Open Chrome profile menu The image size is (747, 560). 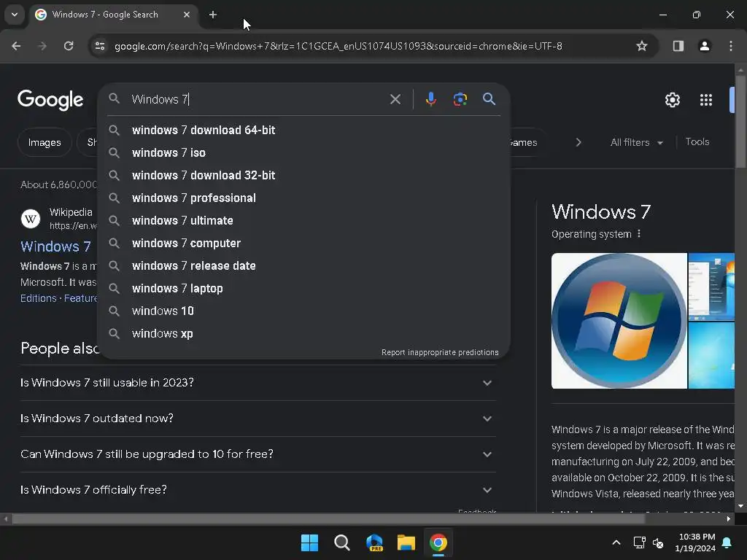click(x=705, y=46)
